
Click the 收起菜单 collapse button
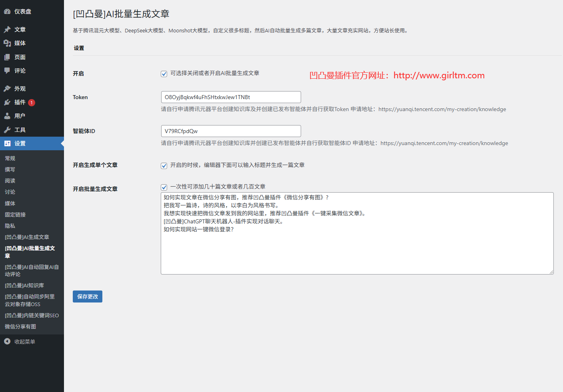point(32,342)
